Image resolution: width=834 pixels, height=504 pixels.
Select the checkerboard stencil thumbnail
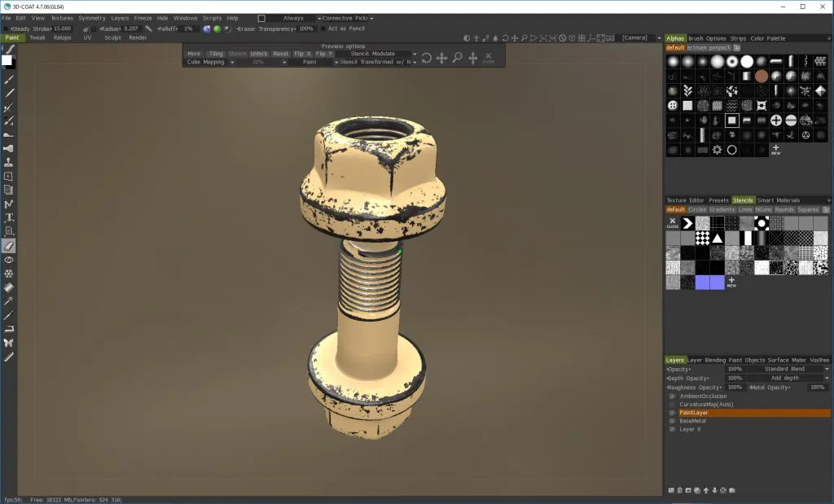(703, 238)
